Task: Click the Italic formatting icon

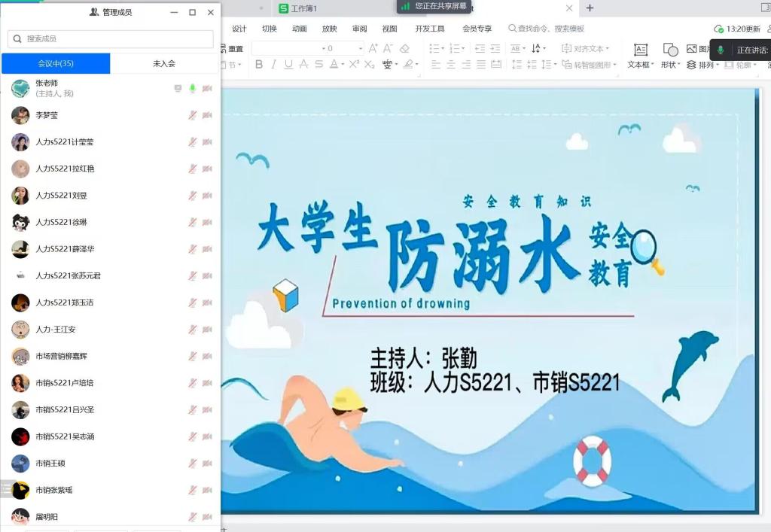Action: [274, 65]
